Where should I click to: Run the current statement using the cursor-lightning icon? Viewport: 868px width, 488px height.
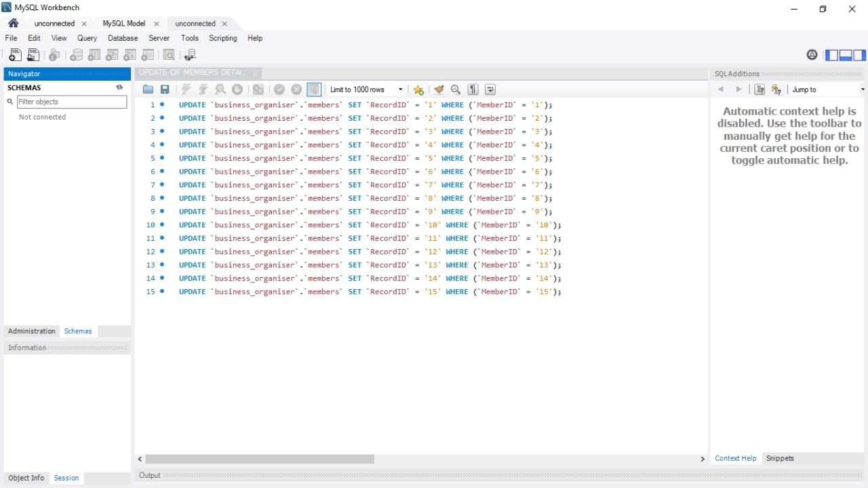[x=203, y=89]
